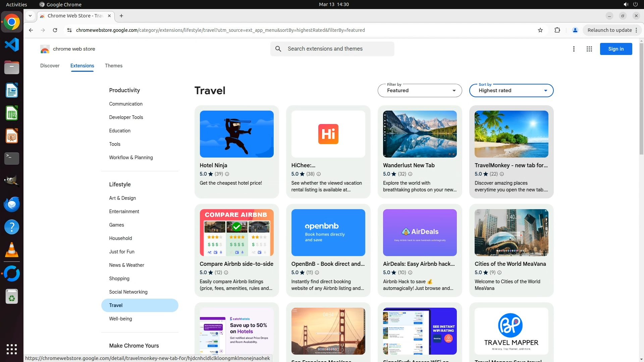The height and width of the screenshot is (362, 644).
Task: Expand the Filter by Featured dropdown
Action: tap(420, 90)
